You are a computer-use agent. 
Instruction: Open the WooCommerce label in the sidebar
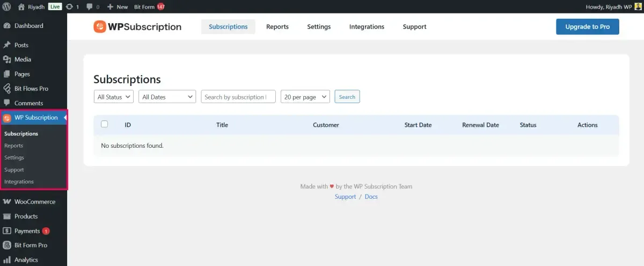point(35,202)
